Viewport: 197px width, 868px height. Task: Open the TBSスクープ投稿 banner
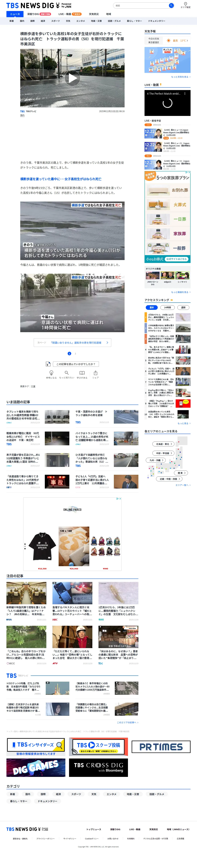pos(98,747)
